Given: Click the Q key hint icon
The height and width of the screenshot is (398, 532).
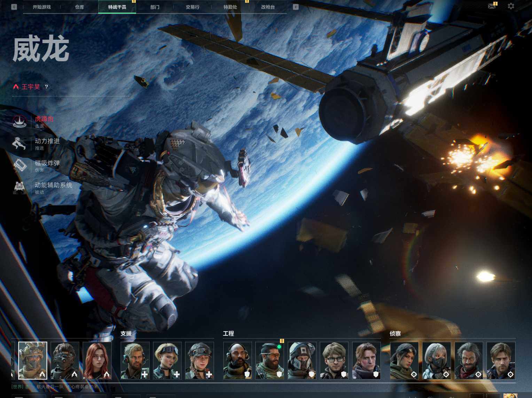Looking at the screenshot, I should pos(14,7).
